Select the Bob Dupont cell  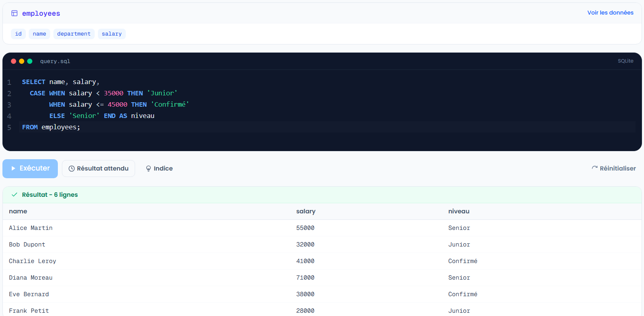click(27, 244)
